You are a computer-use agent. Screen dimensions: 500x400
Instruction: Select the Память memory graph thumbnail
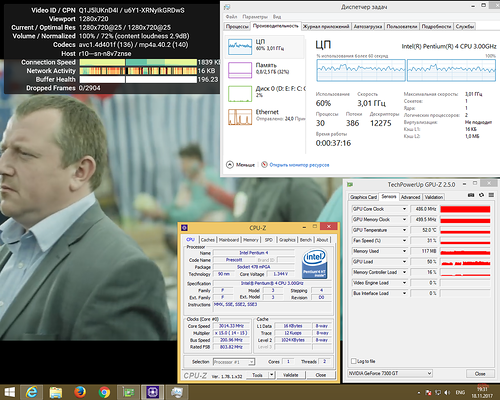click(x=240, y=70)
